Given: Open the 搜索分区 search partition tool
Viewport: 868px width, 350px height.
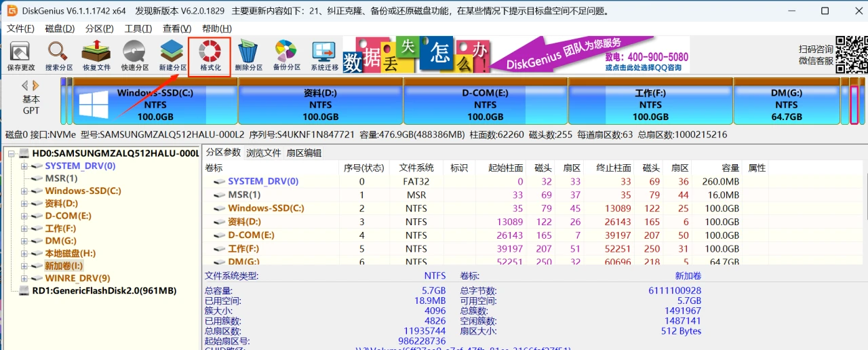Looking at the screenshot, I should [58, 56].
